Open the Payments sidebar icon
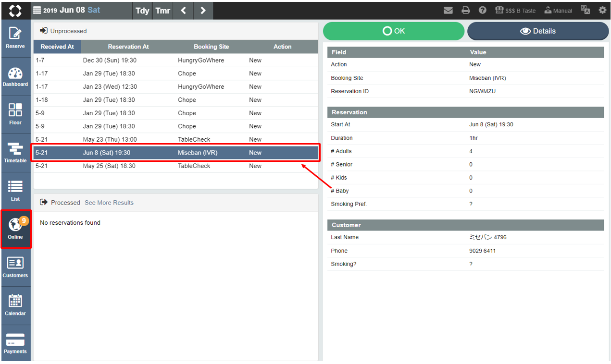The width and height of the screenshot is (611, 364). click(x=15, y=343)
